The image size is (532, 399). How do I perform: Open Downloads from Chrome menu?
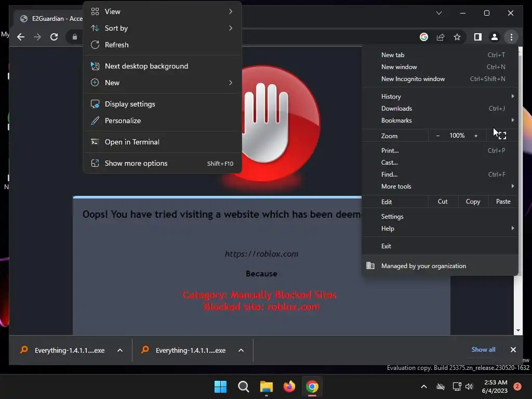(x=440, y=108)
